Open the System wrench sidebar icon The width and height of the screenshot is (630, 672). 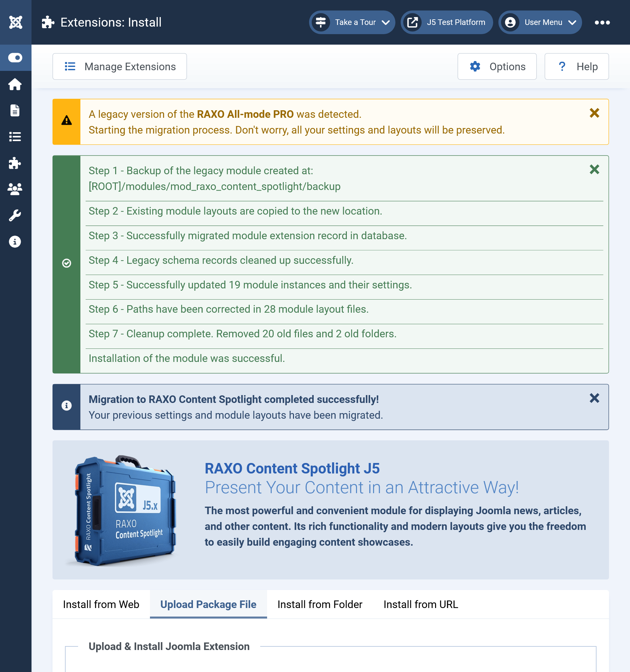pos(15,216)
